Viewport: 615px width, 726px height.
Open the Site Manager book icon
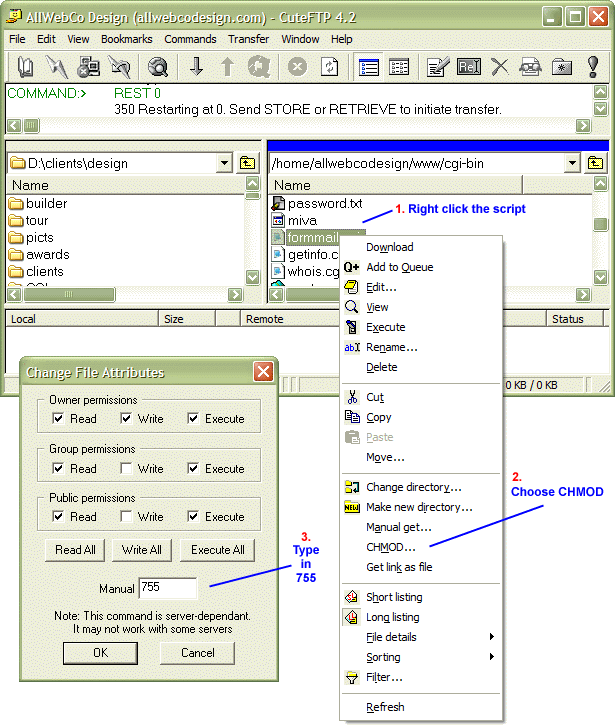click(x=25, y=67)
